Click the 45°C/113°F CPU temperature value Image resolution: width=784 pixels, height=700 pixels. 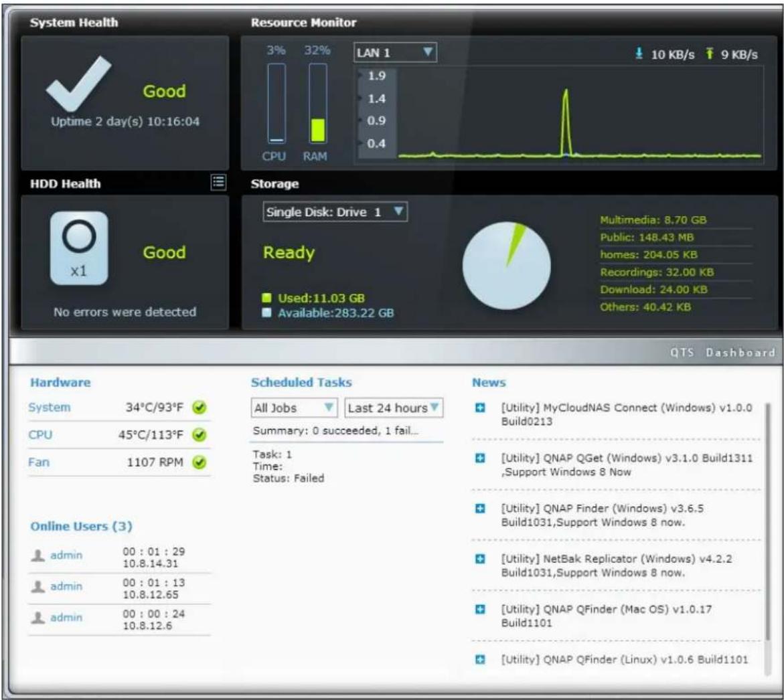[x=151, y=435]
